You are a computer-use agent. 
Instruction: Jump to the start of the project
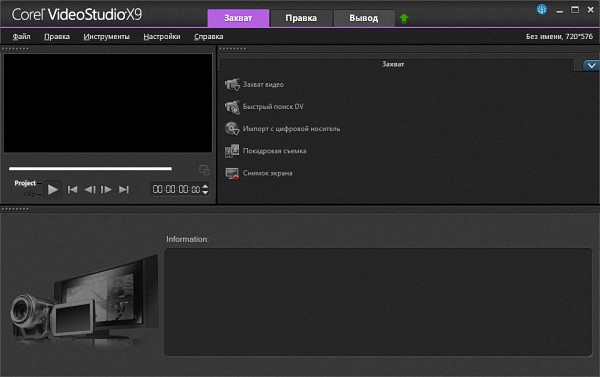[x=72, y=189]
